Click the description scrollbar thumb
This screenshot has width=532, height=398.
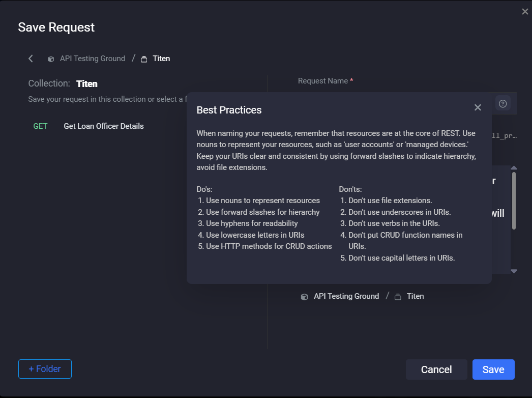point(514,201)
